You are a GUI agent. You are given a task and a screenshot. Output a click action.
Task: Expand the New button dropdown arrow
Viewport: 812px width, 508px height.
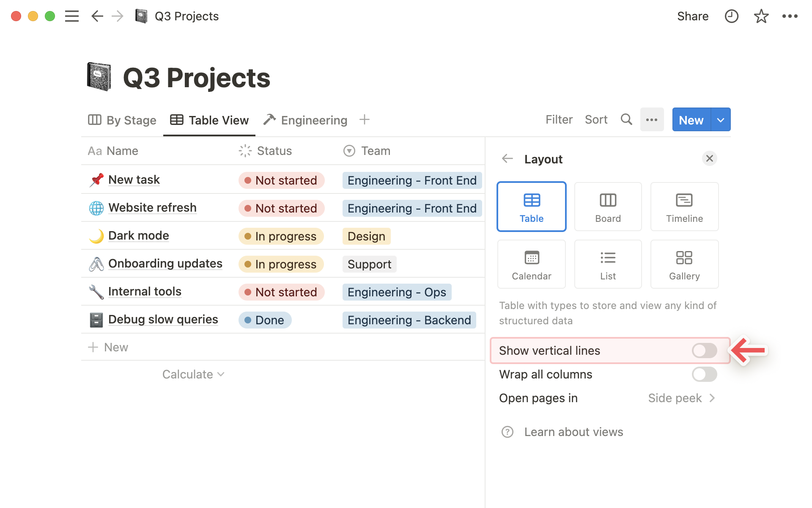click(721, 120)
